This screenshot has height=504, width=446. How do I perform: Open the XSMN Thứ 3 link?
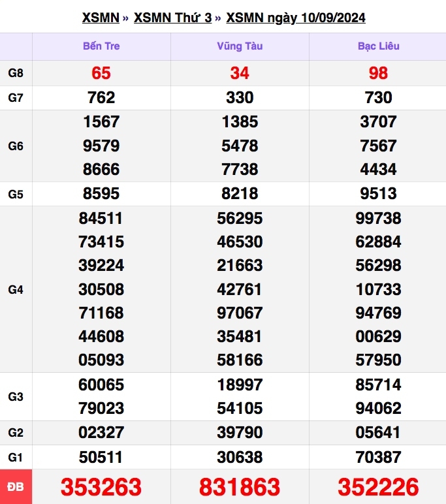click(172, 18)
